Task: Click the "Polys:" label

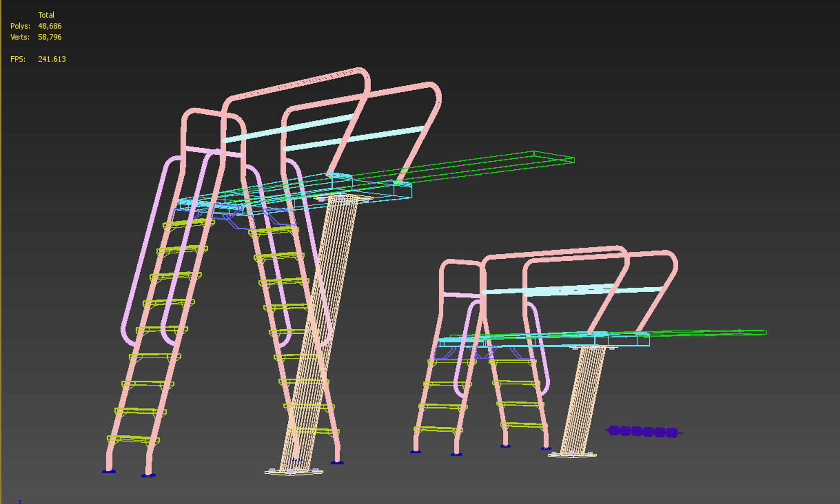Action: 20,26
